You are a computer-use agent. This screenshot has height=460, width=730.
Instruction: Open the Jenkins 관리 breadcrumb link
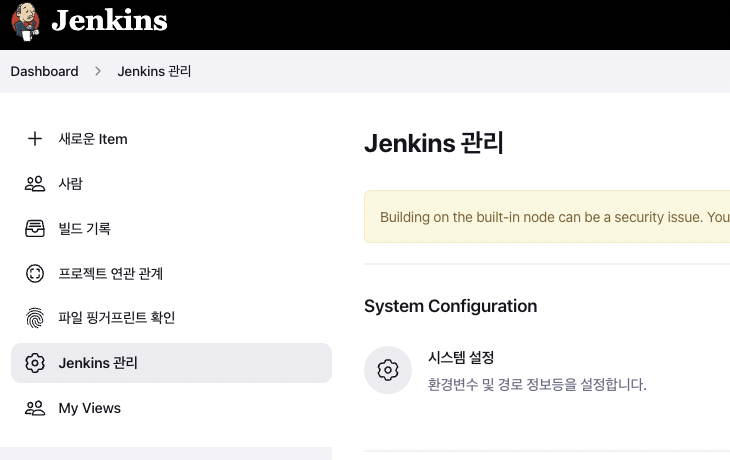pyautogui.click(x=154, y=71)
